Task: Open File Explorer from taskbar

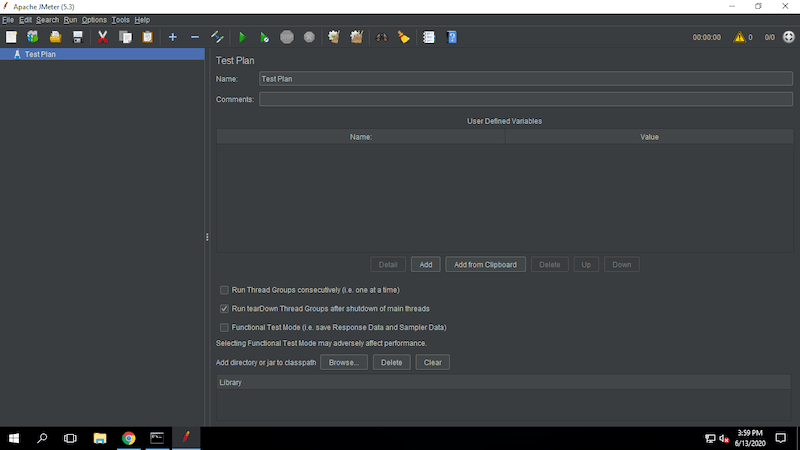Action: [x=100, y=438]
